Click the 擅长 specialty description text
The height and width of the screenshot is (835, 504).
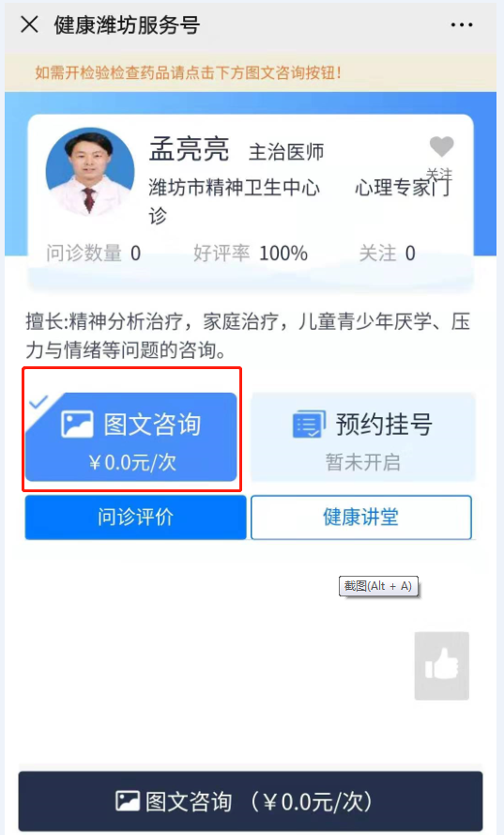pyautogui.click(x=248, y=335)
